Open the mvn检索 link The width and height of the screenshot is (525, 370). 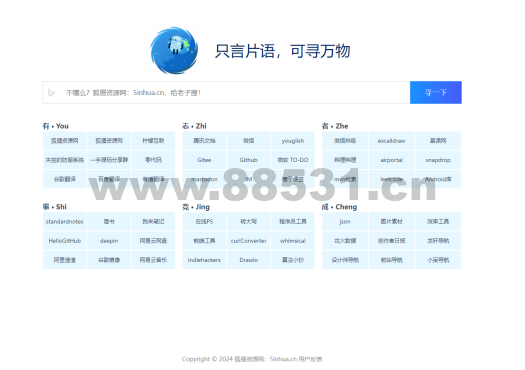tap(345, 179)
